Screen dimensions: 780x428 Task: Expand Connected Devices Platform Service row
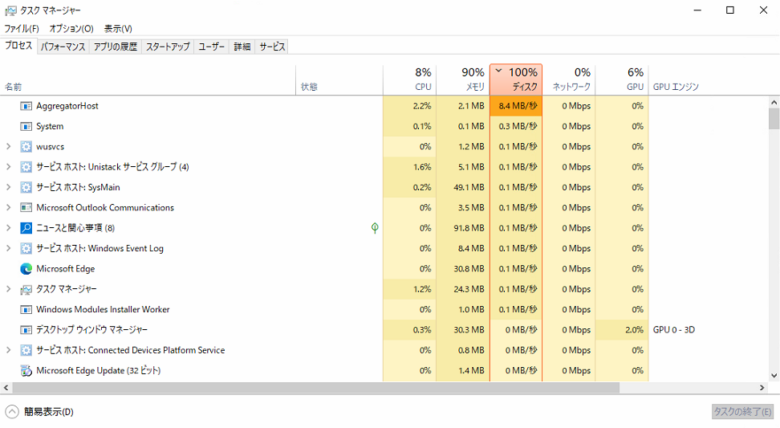pos(8,350)
